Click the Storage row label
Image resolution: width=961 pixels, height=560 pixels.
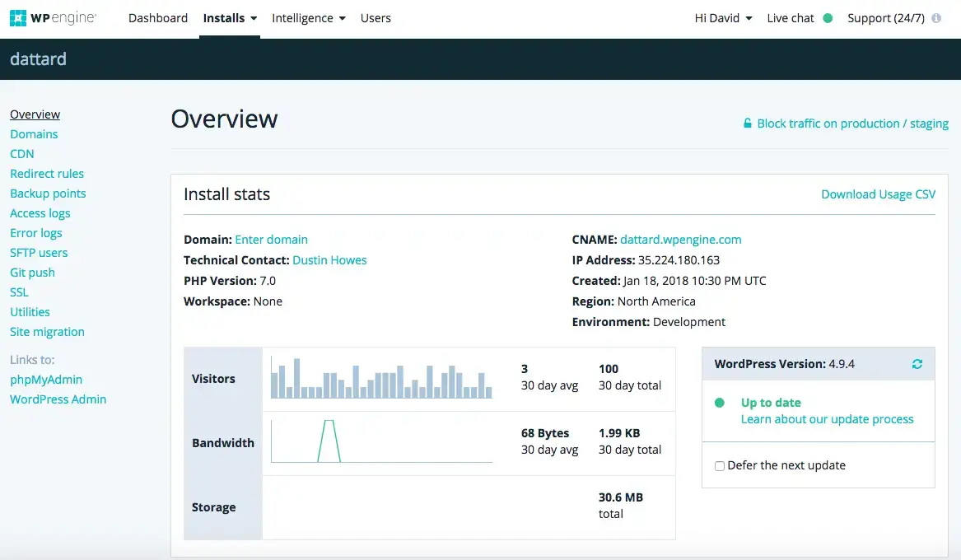pyautogui.click(x=214, y=507)
